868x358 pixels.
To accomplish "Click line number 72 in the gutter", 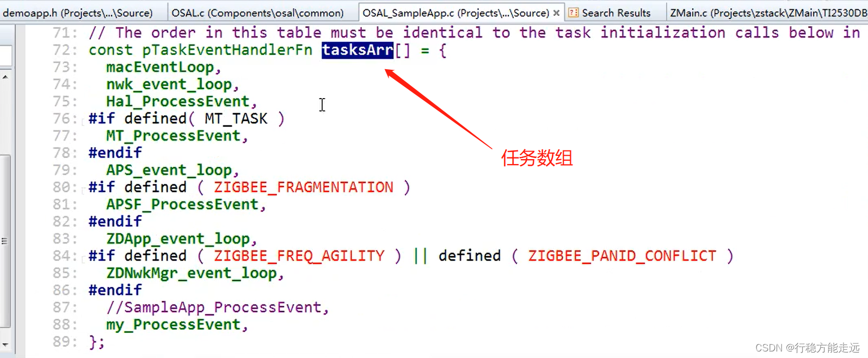I will pos(64,50).
